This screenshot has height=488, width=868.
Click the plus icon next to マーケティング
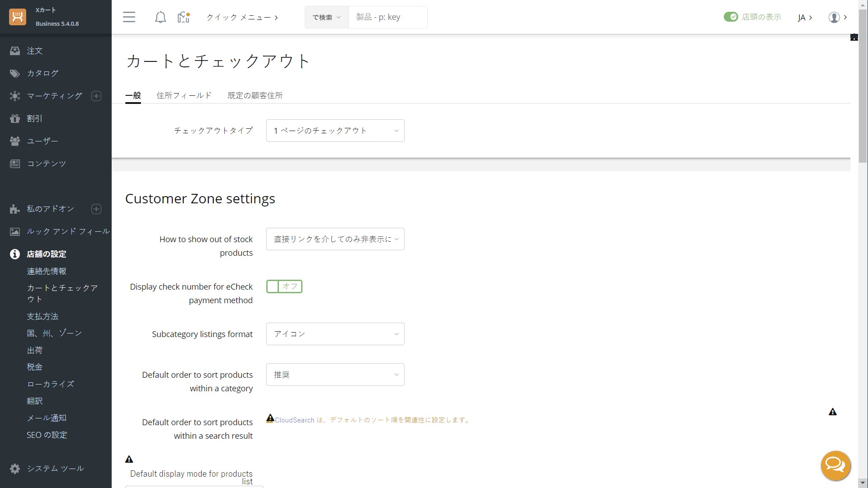pyautogui.click(x=96, y=96)
